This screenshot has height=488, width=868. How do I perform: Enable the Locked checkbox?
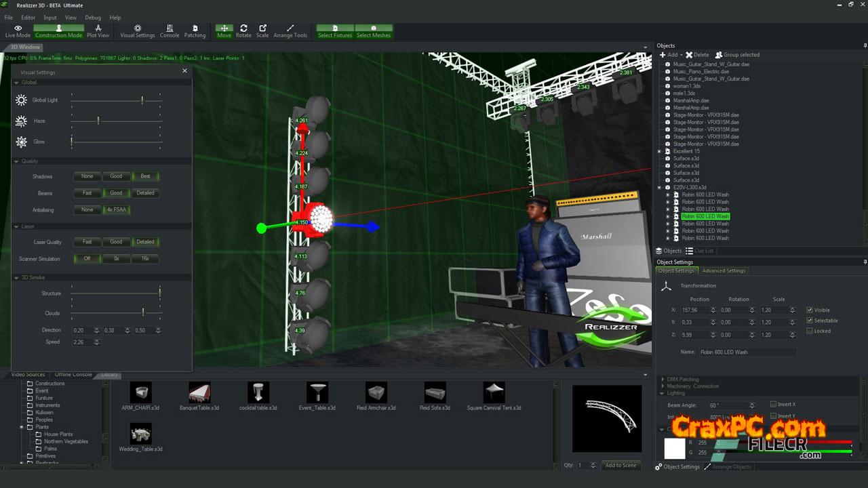pyautogui.click(x=810, y=331)
